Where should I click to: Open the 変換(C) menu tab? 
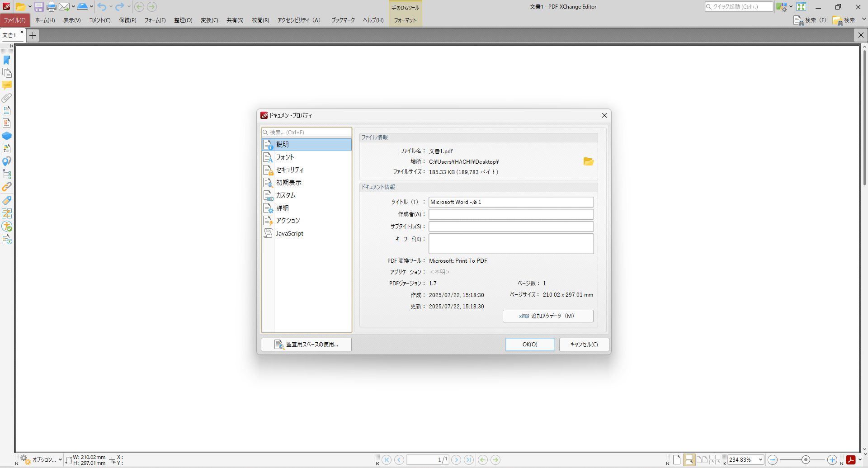coord(209,20)
